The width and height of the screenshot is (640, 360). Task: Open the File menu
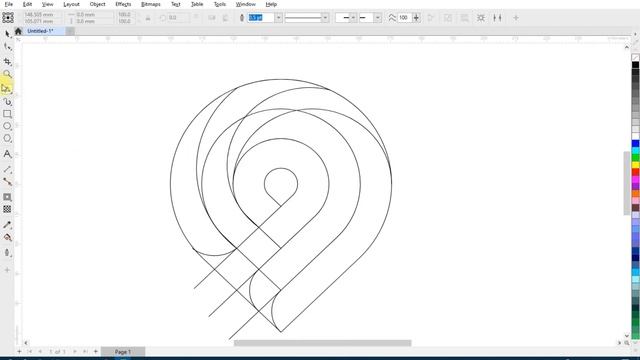[x=9, y=4]
